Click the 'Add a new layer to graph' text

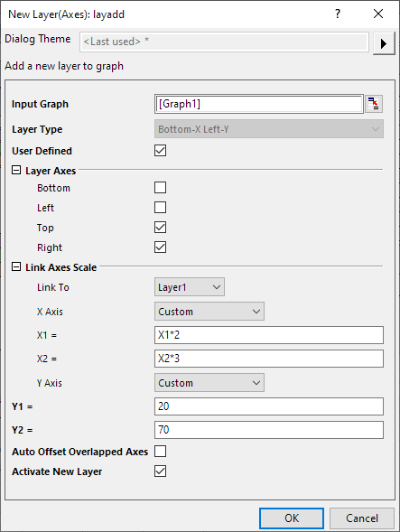(64, 66)
